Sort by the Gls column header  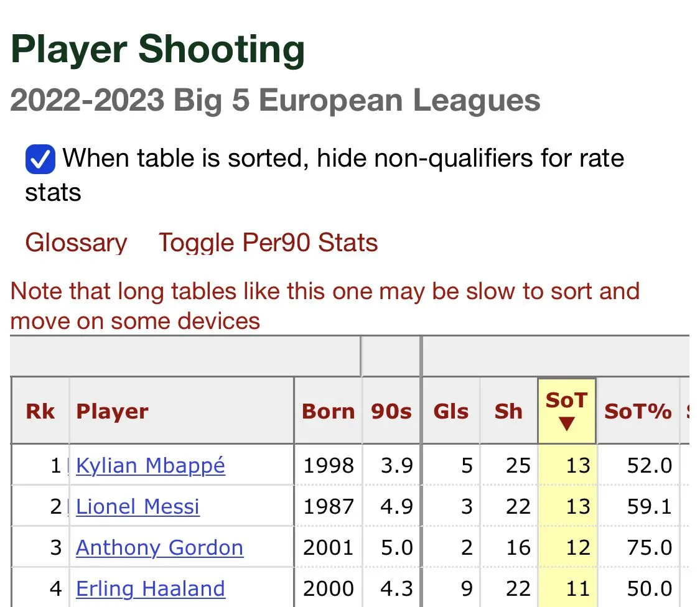coord(450,411)
